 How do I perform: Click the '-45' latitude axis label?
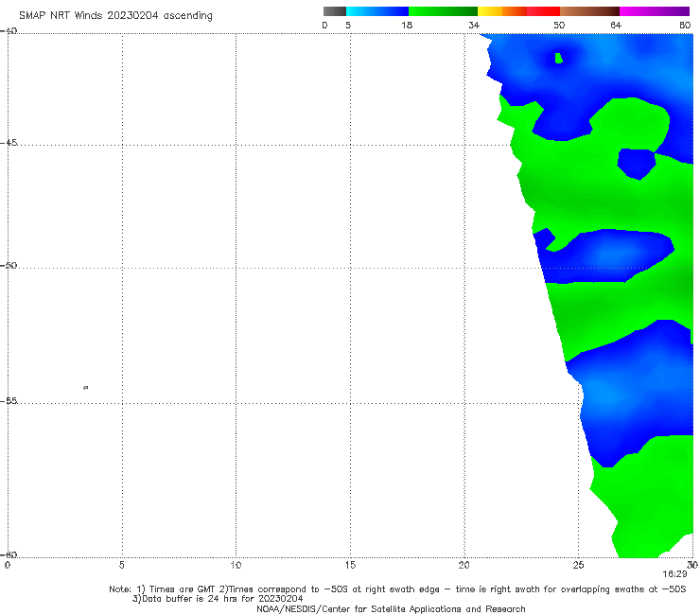pos(9,143)
